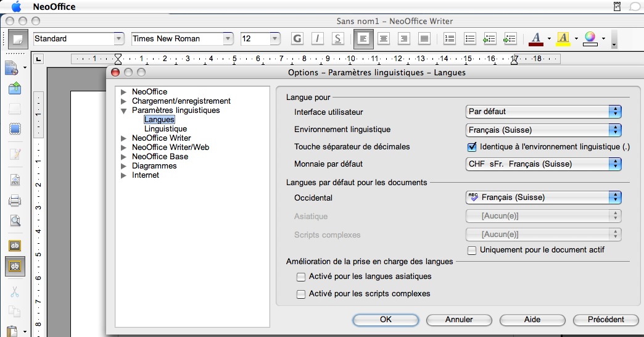Viewport: 644px width, 337px height.
Task: Open page preview magnifier
Action: [15, 221]
